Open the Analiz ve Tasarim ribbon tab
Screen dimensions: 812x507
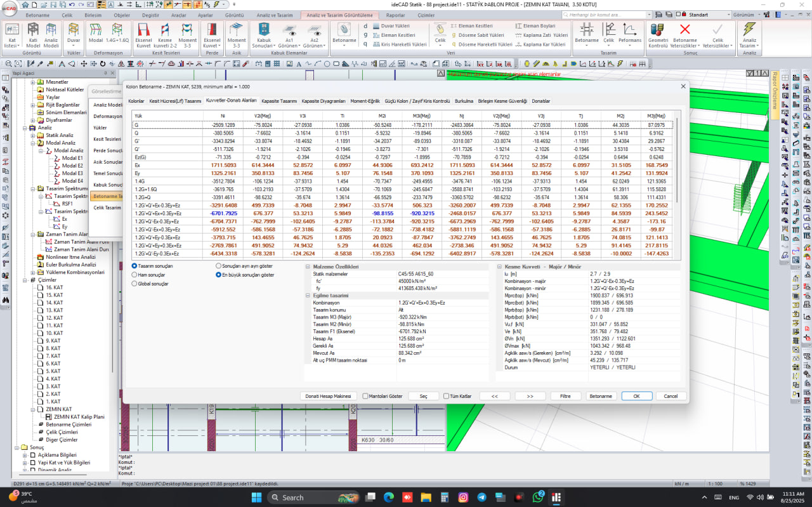(x=275, y=15)
